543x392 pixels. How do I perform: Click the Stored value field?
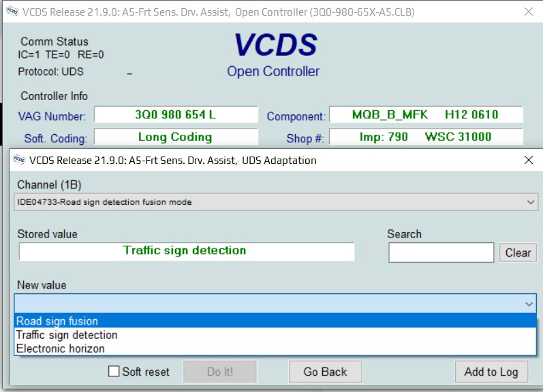pos(187,251)
